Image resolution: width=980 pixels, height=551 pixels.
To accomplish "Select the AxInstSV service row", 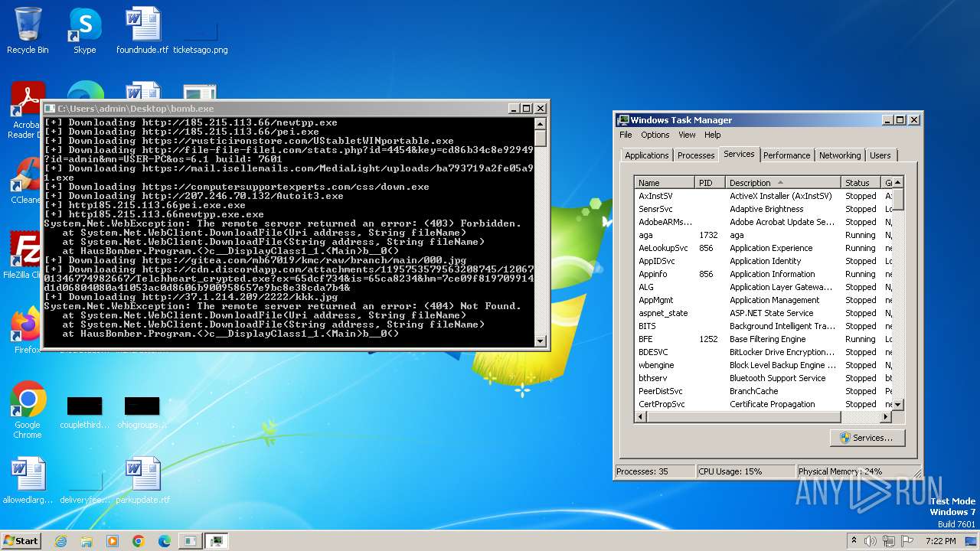I will click(x=764, y=196).
